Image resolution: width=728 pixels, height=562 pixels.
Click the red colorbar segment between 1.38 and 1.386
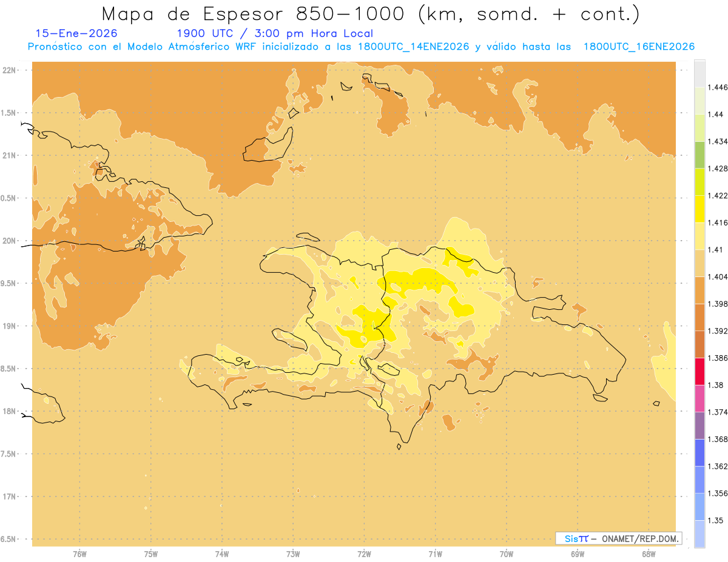click(699, 372)
